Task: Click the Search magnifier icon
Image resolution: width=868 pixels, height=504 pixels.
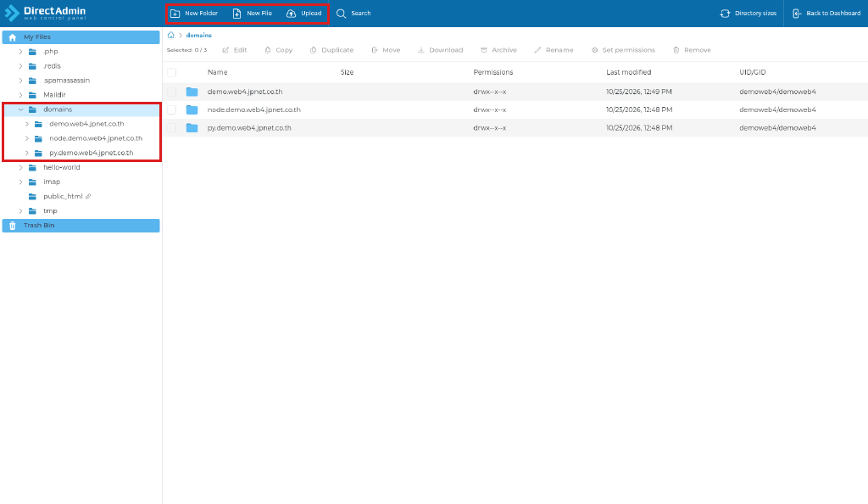Action: [x=341, y=14]
